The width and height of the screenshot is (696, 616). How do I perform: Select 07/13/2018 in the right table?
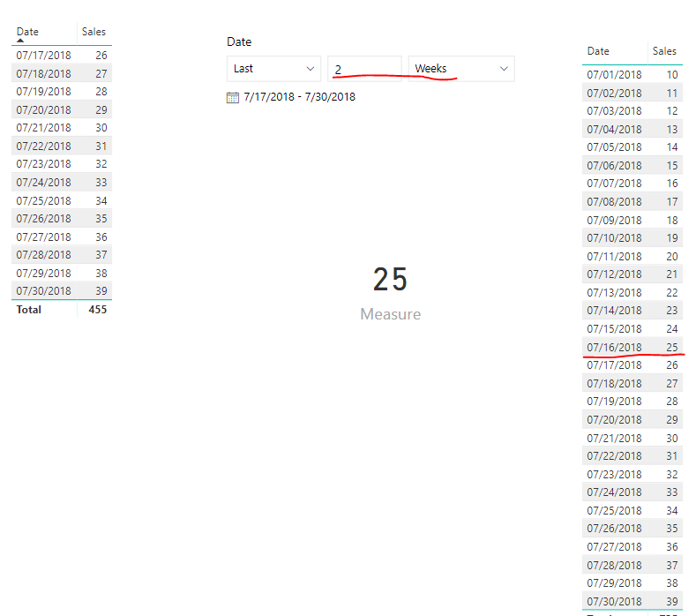click(x=614, y=293)
